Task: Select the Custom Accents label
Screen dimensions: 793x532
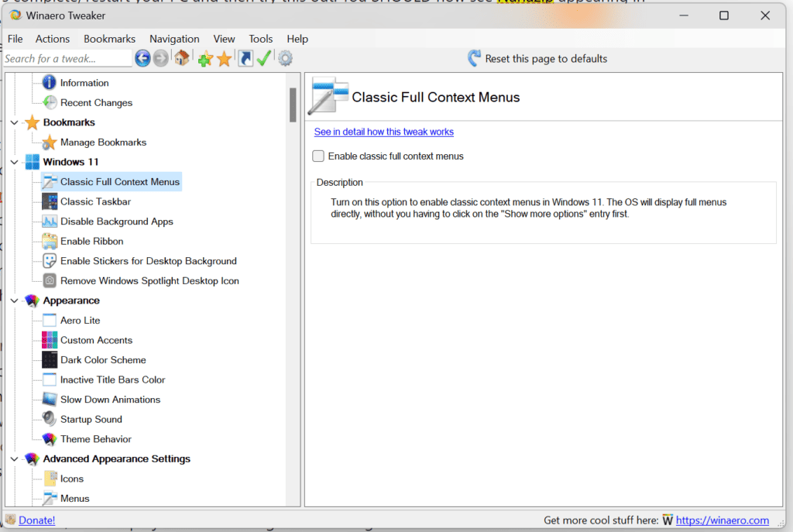Action: 97,340
